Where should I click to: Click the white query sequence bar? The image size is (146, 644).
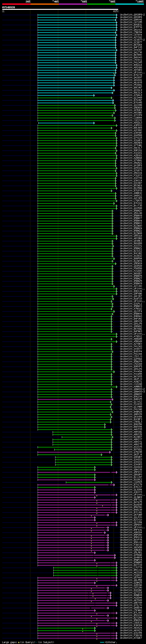60,10
